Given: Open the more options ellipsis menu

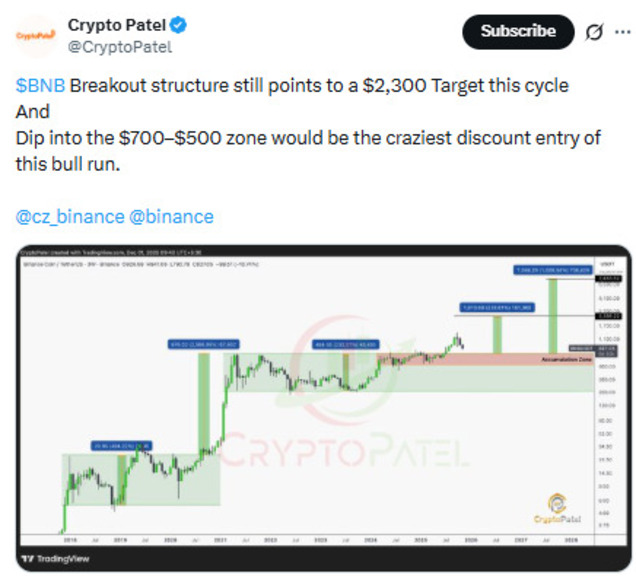Looking at the screenshot, I should tap(624, 32).
